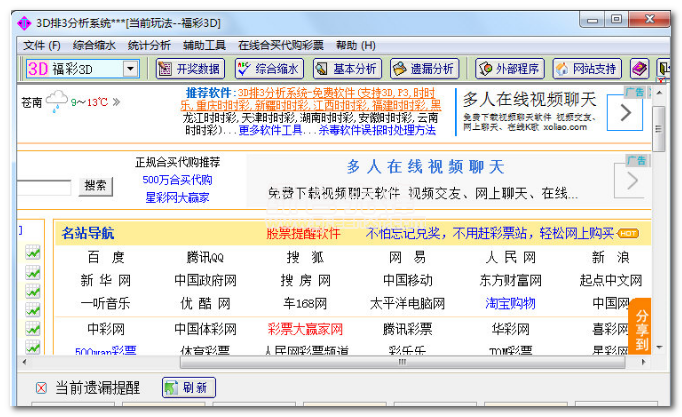Click the vertical scrollbar down arrow
The image size is (682, 417).
tap(659, 347)
